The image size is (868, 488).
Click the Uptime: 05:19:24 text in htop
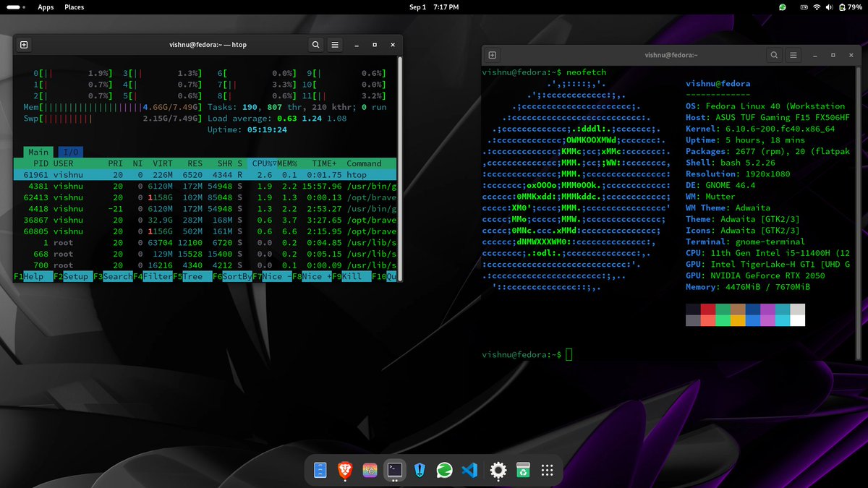[247, 129]
